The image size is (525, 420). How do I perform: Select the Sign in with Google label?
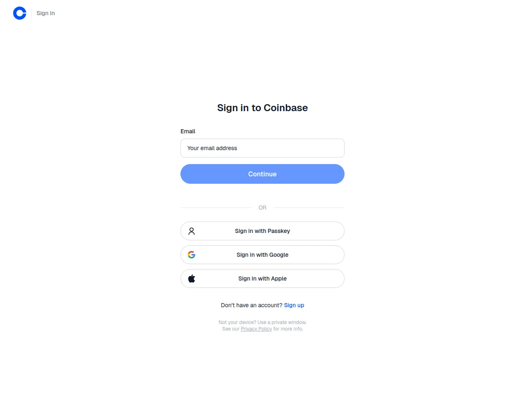262,255
